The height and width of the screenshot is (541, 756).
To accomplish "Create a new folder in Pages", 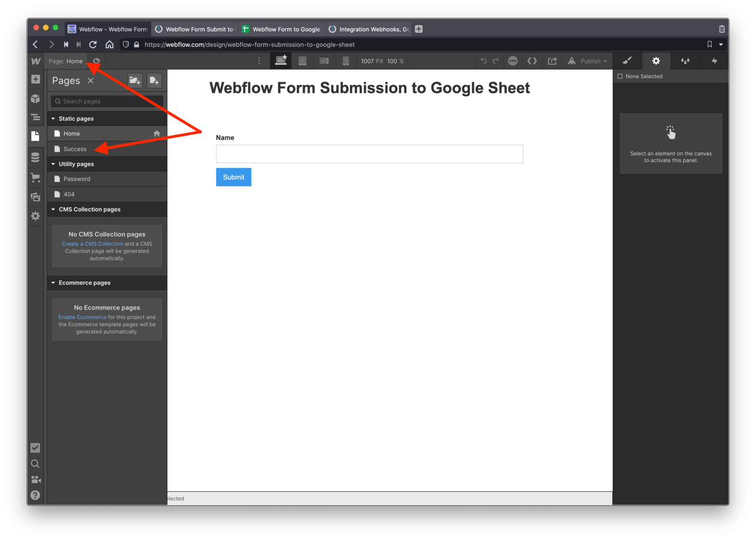I will pos(135,81).
